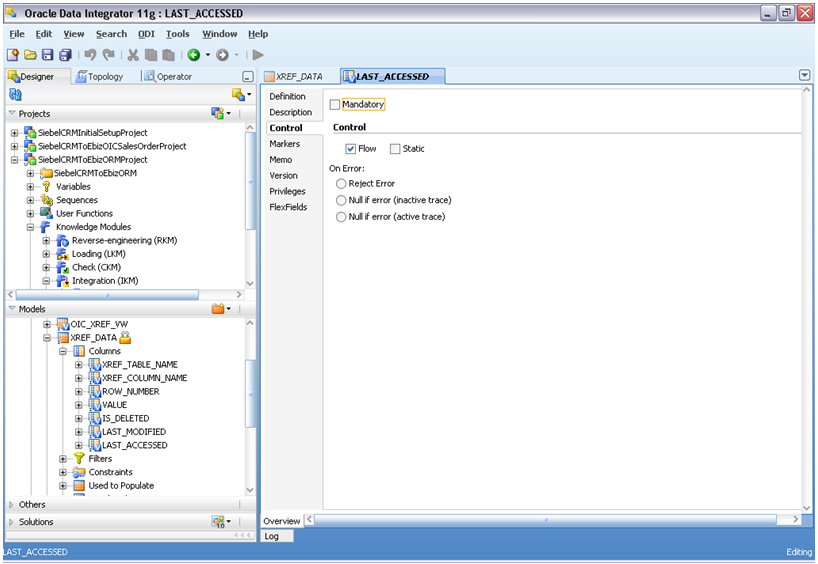
Task: Expand the Reverse-engineering (RKM) node
Action: pyautogui.click(x=46, y=241)
